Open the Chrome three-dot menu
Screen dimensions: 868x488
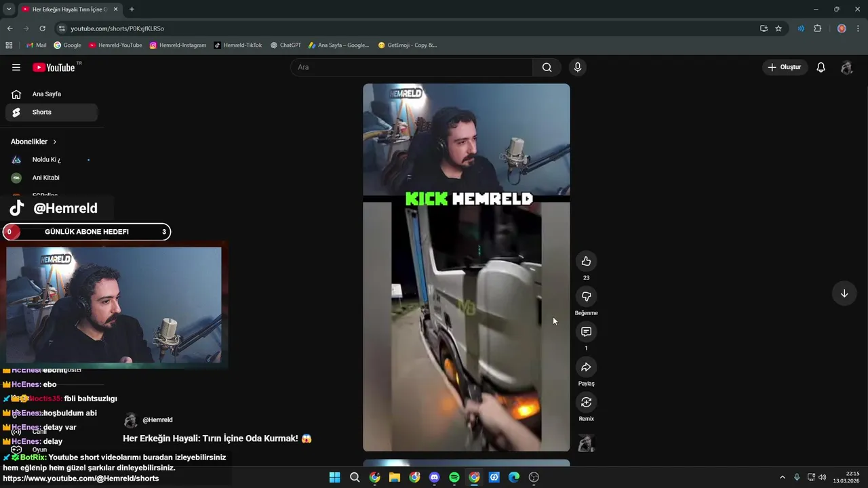pos(858,28)
